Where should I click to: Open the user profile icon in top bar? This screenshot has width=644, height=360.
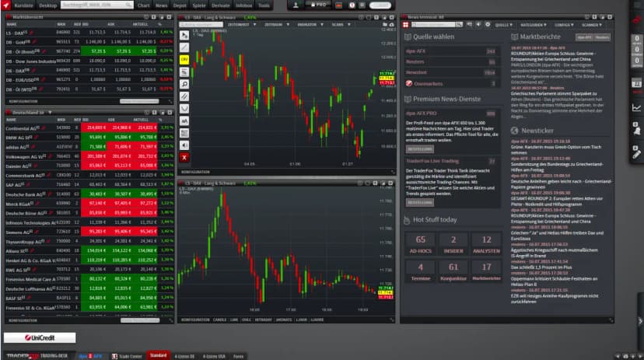(x=296, y=5)
